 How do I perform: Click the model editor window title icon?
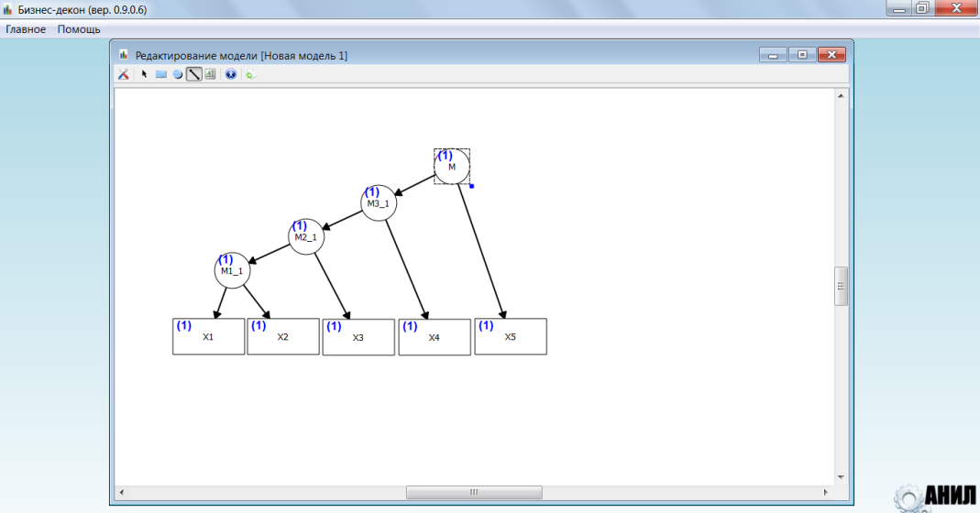click(x=124, y=55)
